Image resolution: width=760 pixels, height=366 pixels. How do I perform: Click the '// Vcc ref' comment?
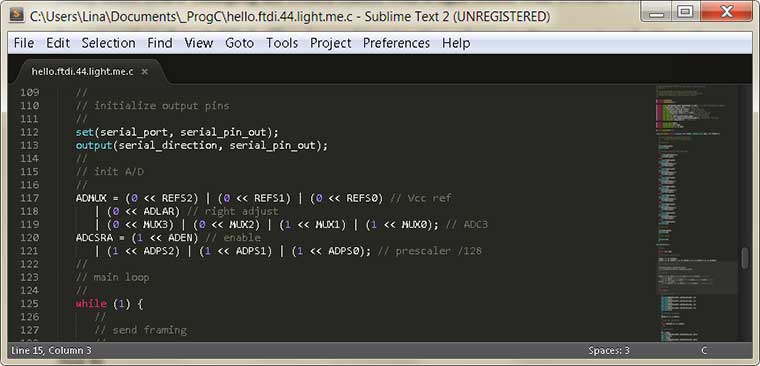421,198
